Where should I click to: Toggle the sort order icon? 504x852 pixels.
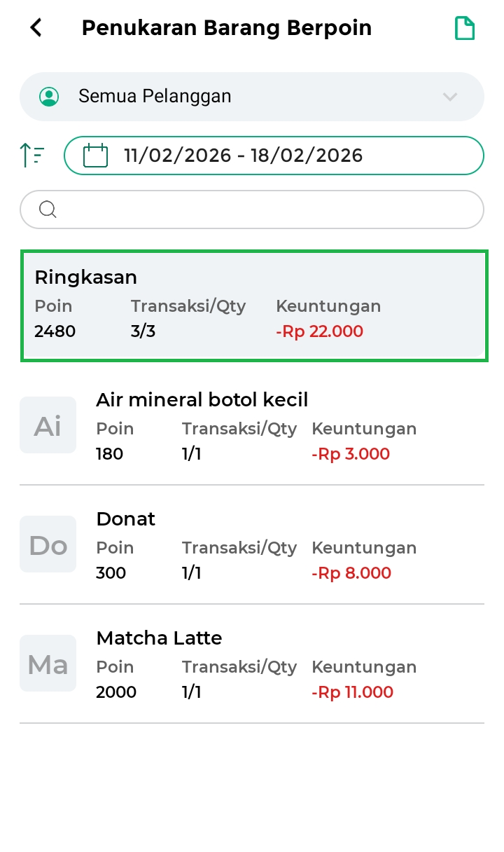point(32,155)
